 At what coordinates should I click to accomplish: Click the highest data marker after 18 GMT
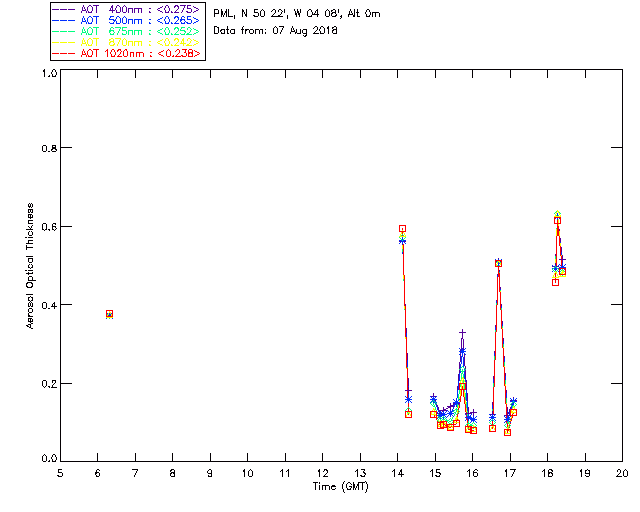tap(557, 216)
